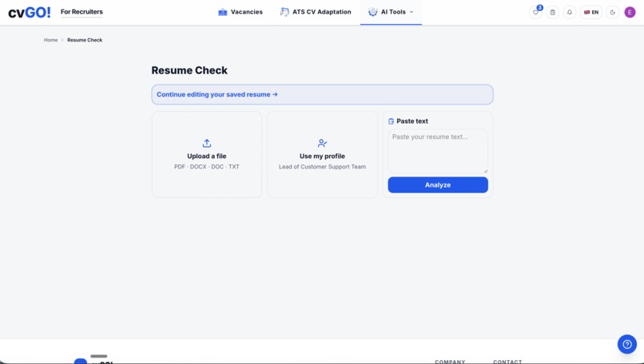Click the Resume Check heading
Image resolution: width=644 pixels, height=364 pixels.
click(x=189, y=70)
